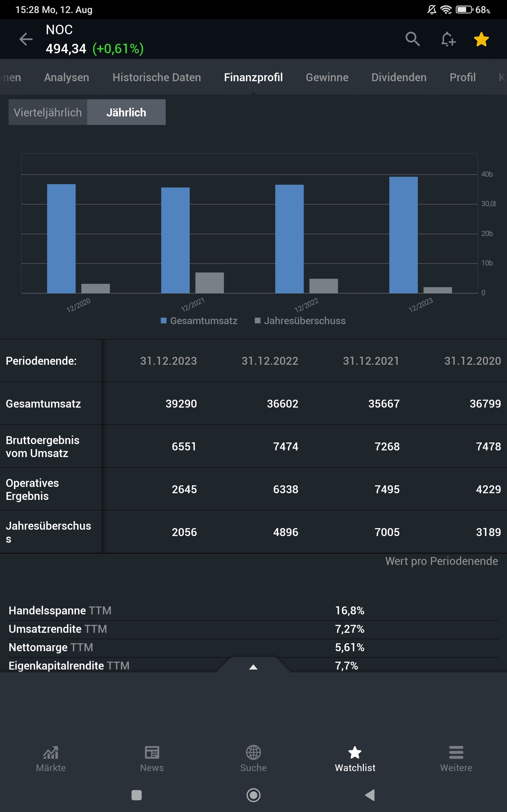Viewport: 507px width, 812px height.
Task: Switch to Vierteljährlich view
Action: tap(48, 112)
